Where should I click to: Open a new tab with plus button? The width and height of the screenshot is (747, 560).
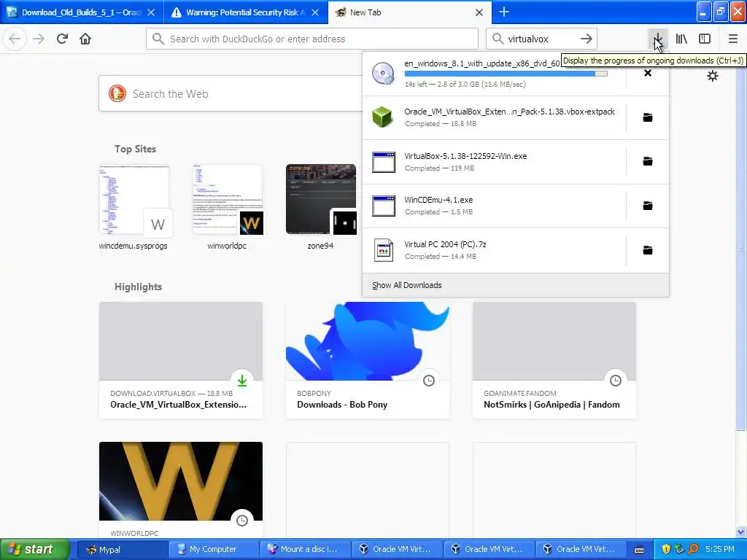504,12
